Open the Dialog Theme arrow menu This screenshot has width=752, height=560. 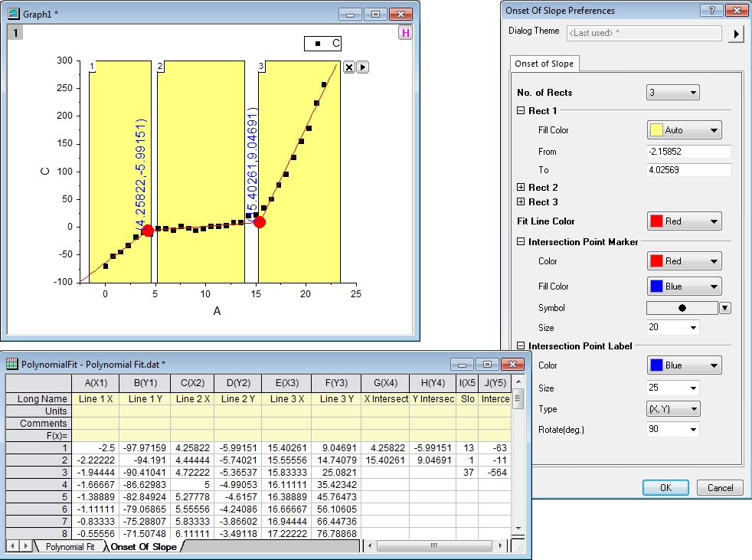[x=736, y=34]
